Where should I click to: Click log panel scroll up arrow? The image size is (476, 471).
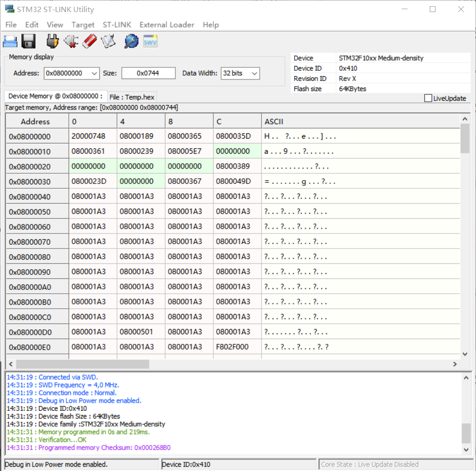[x=466, y=378]
